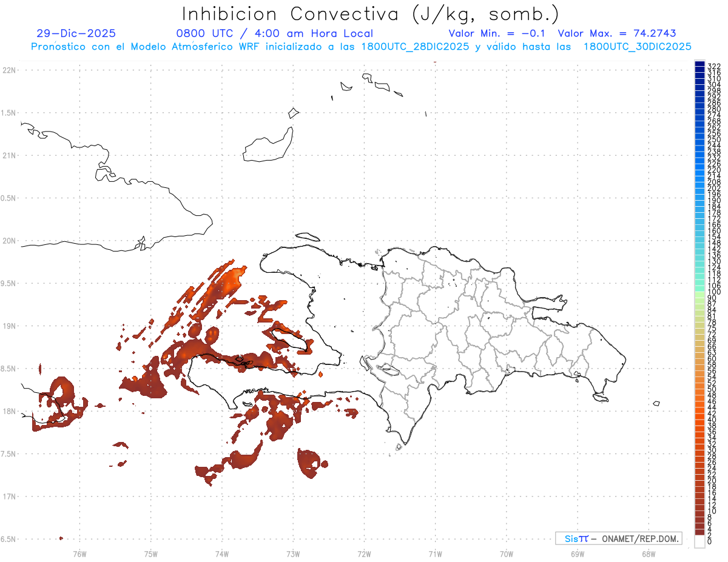The image size is (728, 562).
Task: Click the '100' color bar value
Action: coord(714,292)
